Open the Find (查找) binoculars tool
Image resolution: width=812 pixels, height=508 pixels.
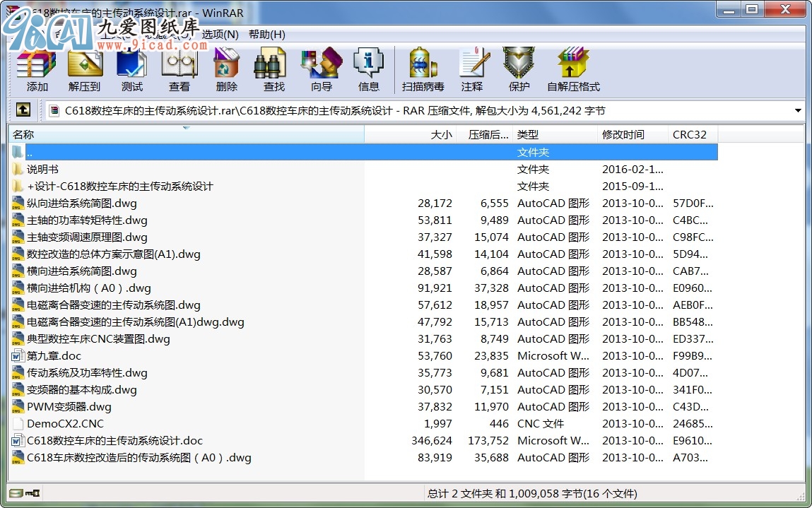click(273, 69)
